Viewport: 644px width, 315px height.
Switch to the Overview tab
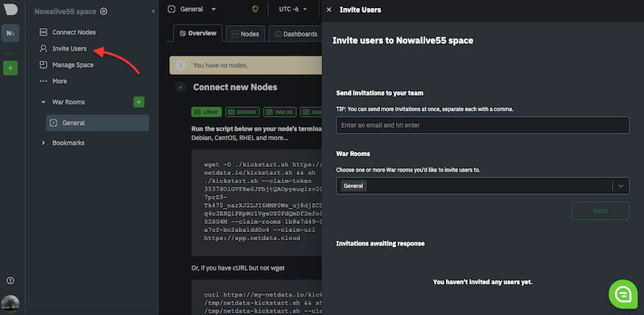[198, 33]
